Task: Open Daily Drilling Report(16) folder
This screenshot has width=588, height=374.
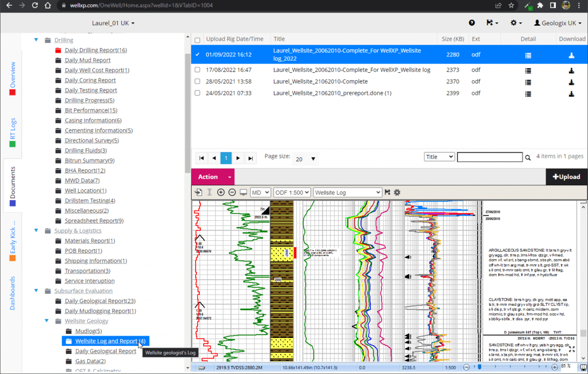Action: tap(96, 50)
